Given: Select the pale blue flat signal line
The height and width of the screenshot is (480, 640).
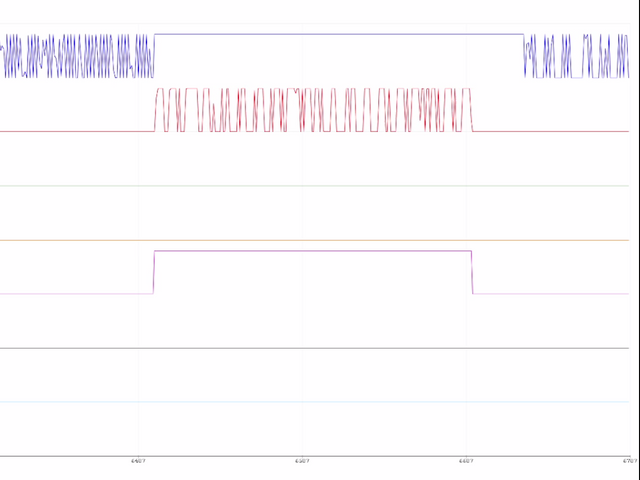Looking at the screenshot, I should point(320,186).
